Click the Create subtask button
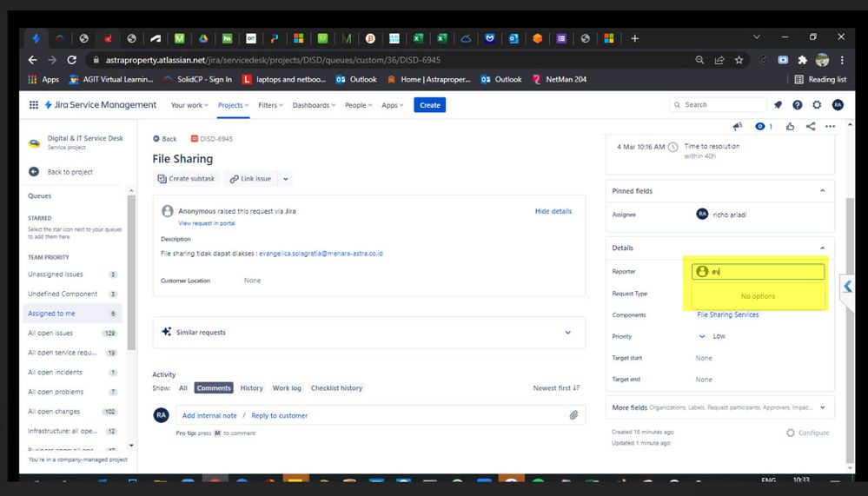Screen dimensions: 868x496 pos(186,179)
